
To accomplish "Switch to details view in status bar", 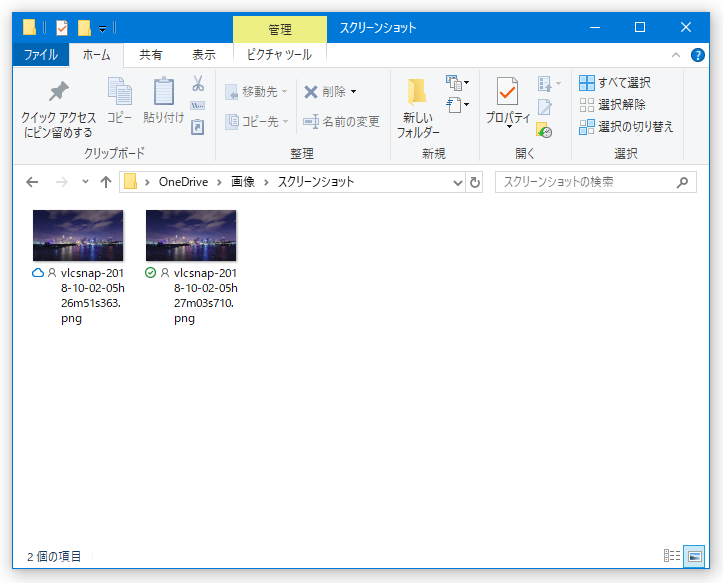I will (672, 555).
